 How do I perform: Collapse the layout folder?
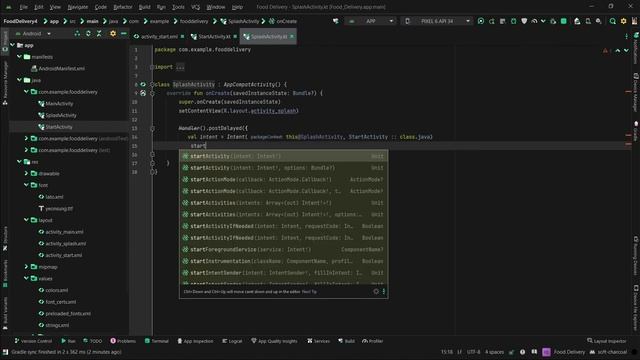click(26, 220)
